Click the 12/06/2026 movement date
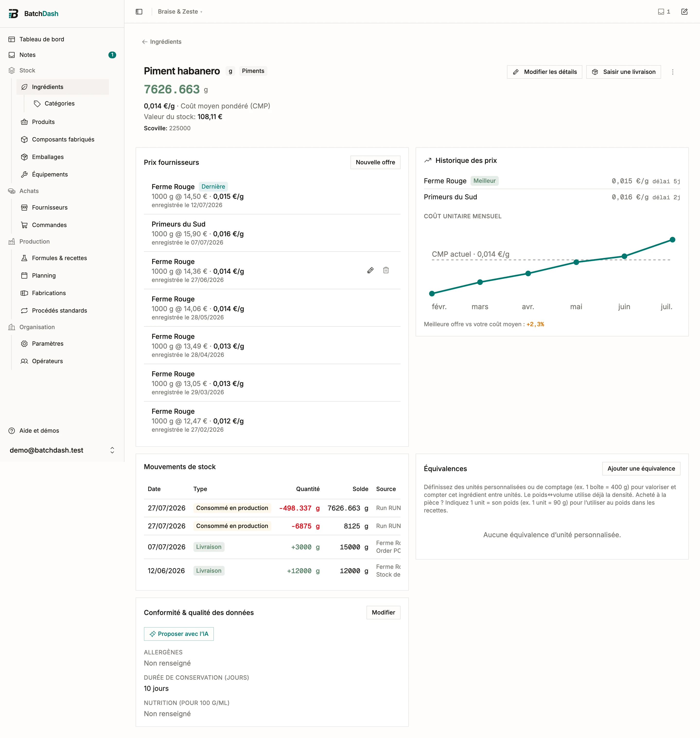The width and height of the screenshot is (700, 738). (x=166, y=571)
